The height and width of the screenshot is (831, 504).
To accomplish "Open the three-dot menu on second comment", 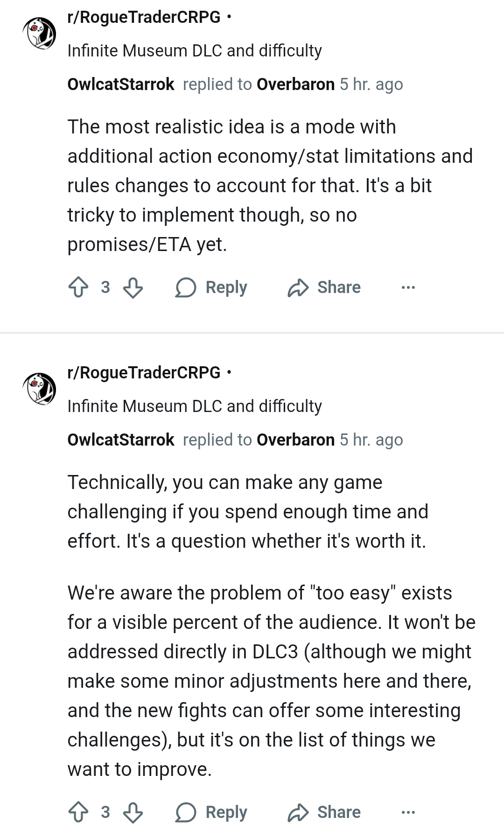I will click(x=408, y=812).
